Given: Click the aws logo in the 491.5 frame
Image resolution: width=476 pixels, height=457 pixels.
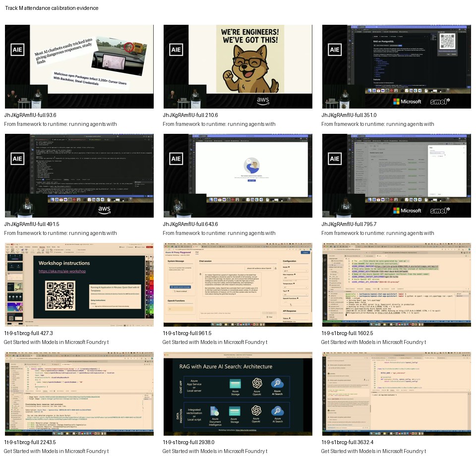Looking at the screenshot, I should (104, 209).
